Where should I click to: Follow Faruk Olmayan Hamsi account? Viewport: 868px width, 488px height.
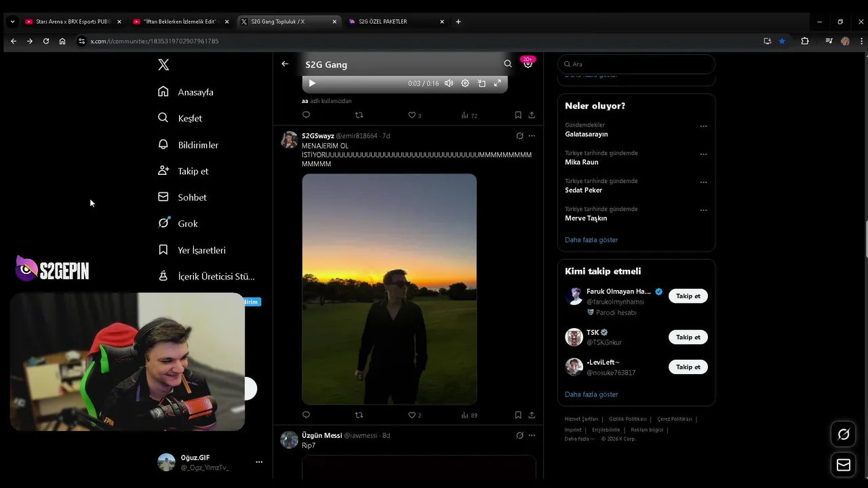(688, 296)
